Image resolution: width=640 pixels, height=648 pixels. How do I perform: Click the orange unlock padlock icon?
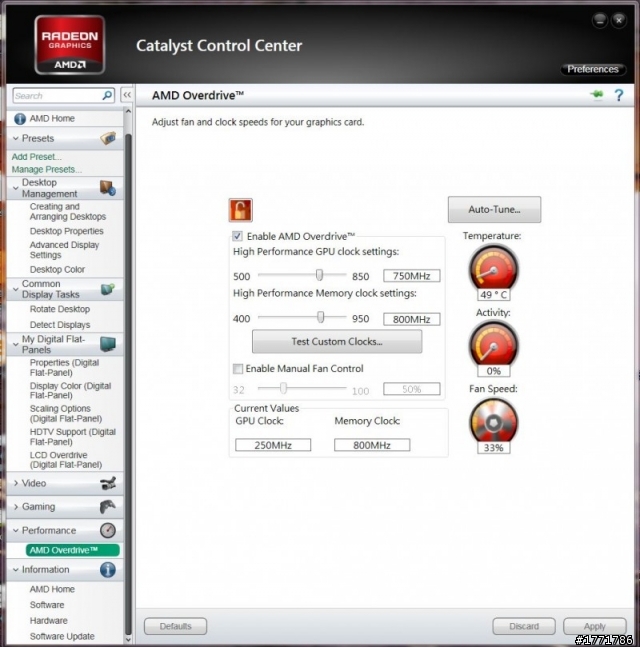point(240,210)
